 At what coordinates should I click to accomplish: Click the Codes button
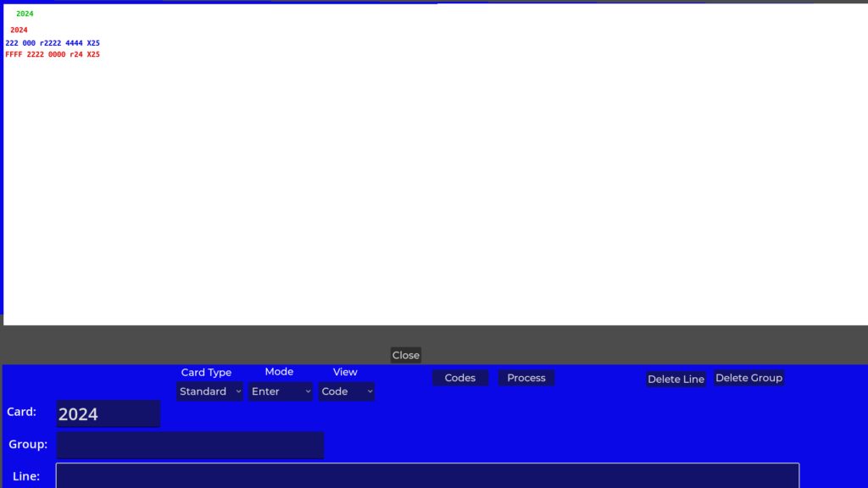coord(459,378)
